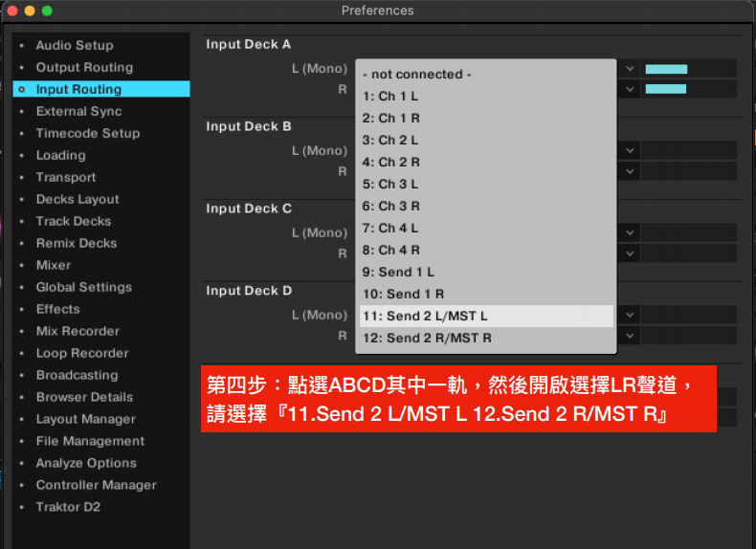The height and width of the screenshot is (549, 756).
Task: Select '10: Send 1 R' input
Action: pyautogui.click(x=486, y=294)
